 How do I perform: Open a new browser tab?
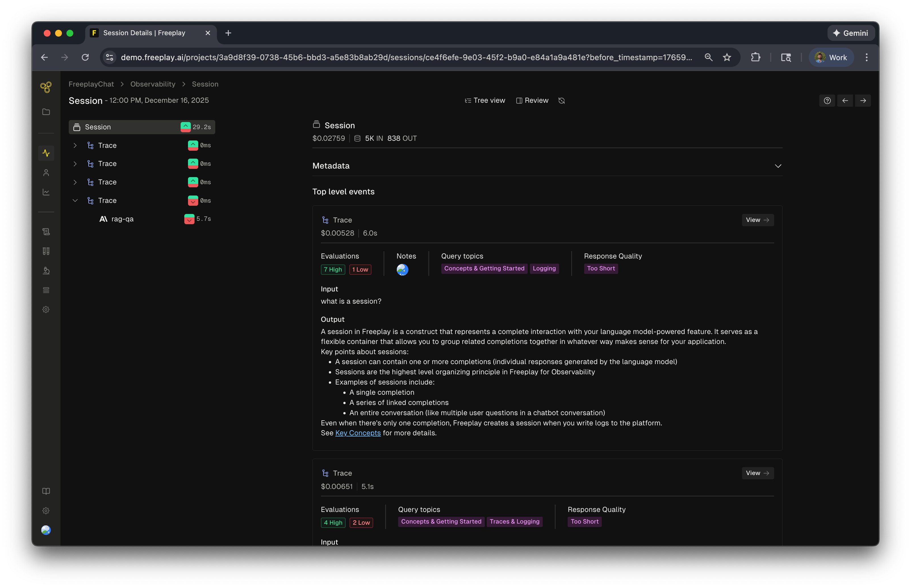tap(228, 33)
